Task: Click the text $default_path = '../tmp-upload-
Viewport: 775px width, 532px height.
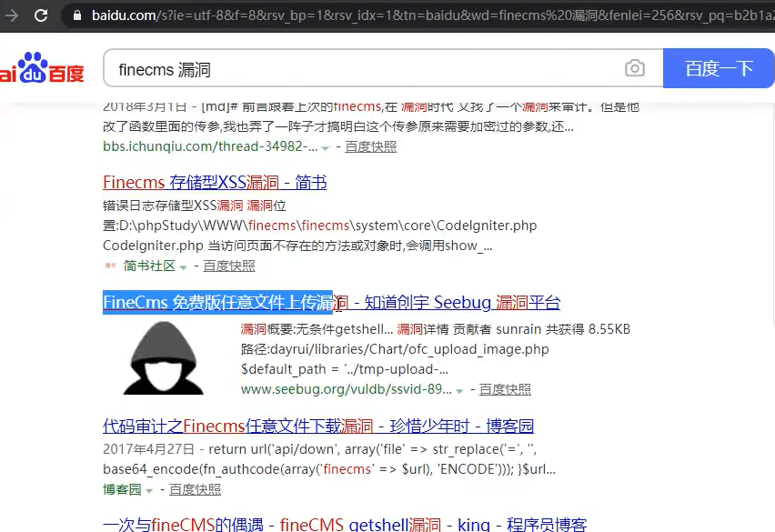Action: click(x=345, y=369)
